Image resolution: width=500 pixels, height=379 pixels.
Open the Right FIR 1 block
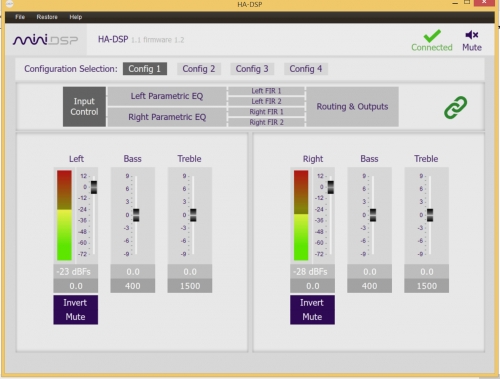[266, 112]
